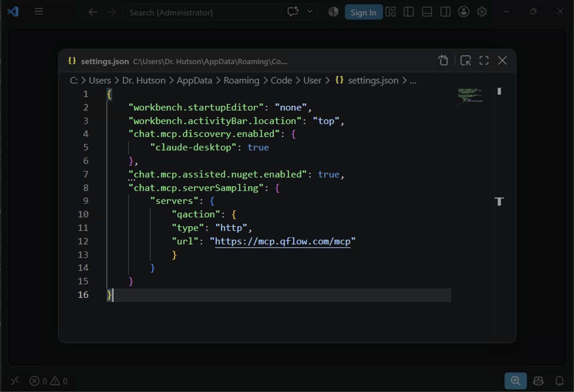Select the AppData breadcrumb
Image resolution: width=574 pixels, height=392 pixels.
point(194,80)
